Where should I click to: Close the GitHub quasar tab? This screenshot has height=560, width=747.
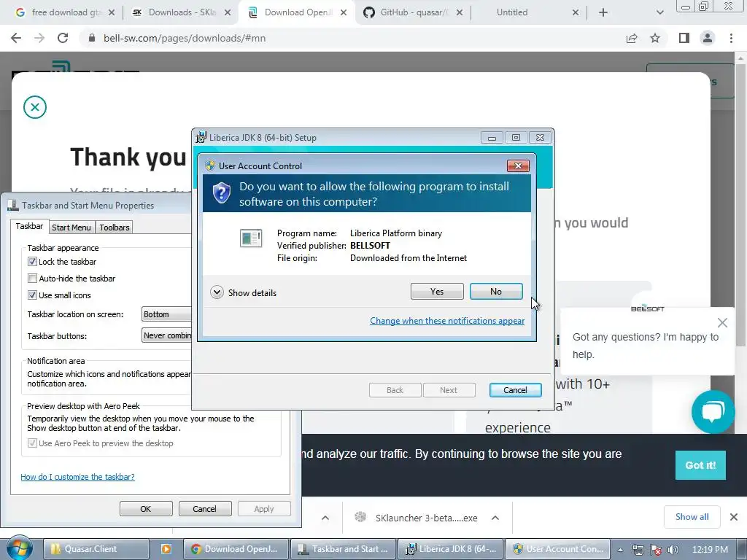tap(460, 12)
